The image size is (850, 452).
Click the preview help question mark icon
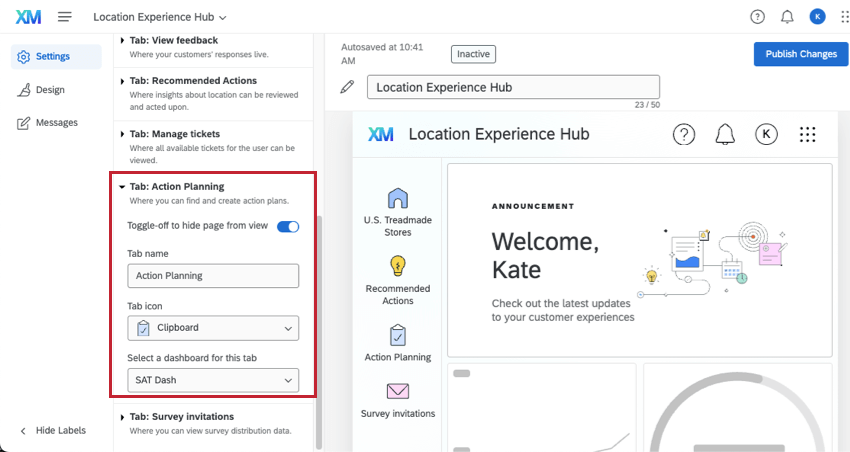684,134
